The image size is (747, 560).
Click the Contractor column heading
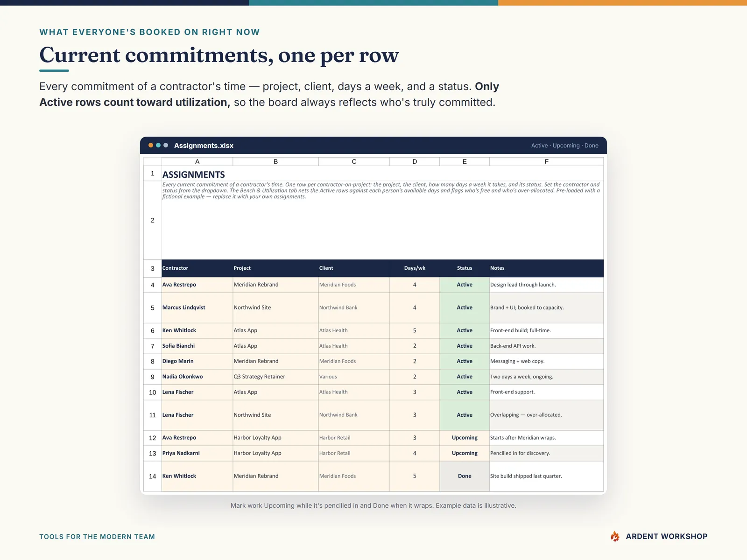tap(197, 268)
